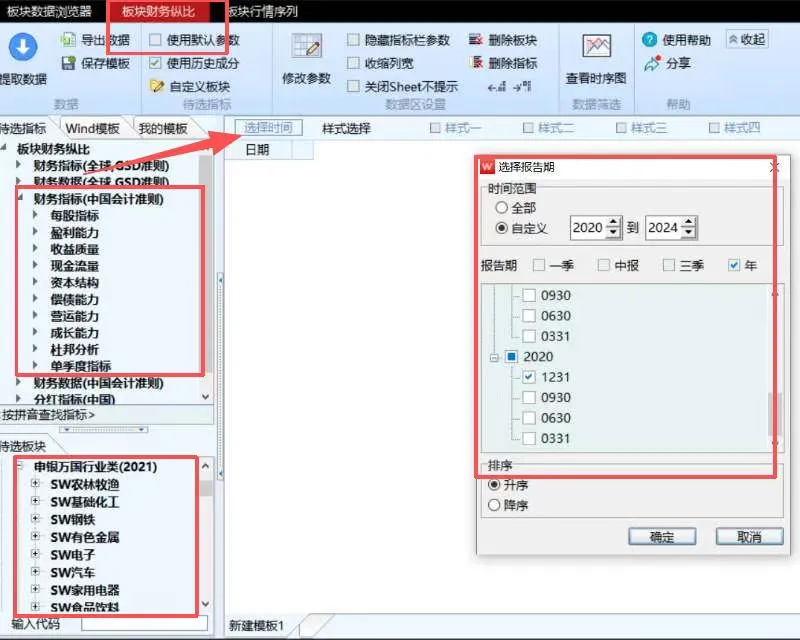
Task: Check 0930 under year 2020
Action: 529,397
